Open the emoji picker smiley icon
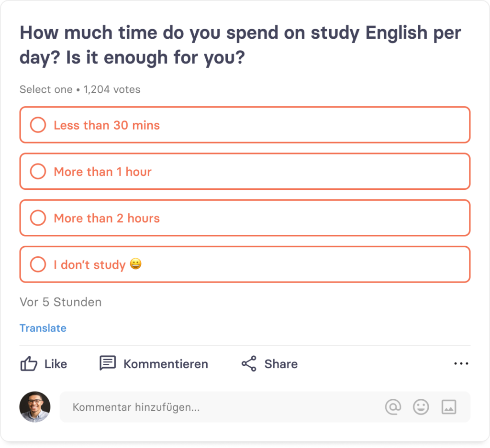This screenshot has height=448, width=490. (x=421, y=407)
